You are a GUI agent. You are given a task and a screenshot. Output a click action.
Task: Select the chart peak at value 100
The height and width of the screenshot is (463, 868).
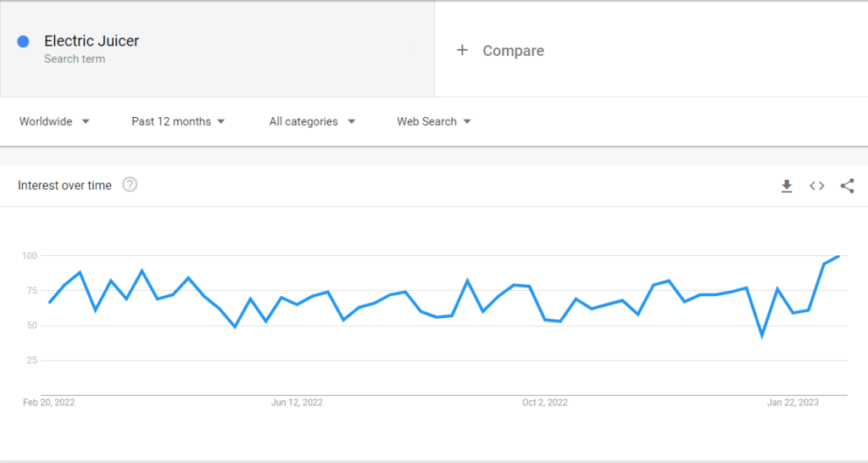[x=839, y=256]
